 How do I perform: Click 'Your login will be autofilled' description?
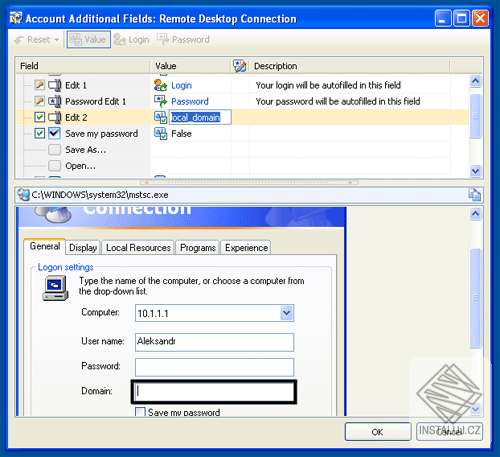[328, 85]
